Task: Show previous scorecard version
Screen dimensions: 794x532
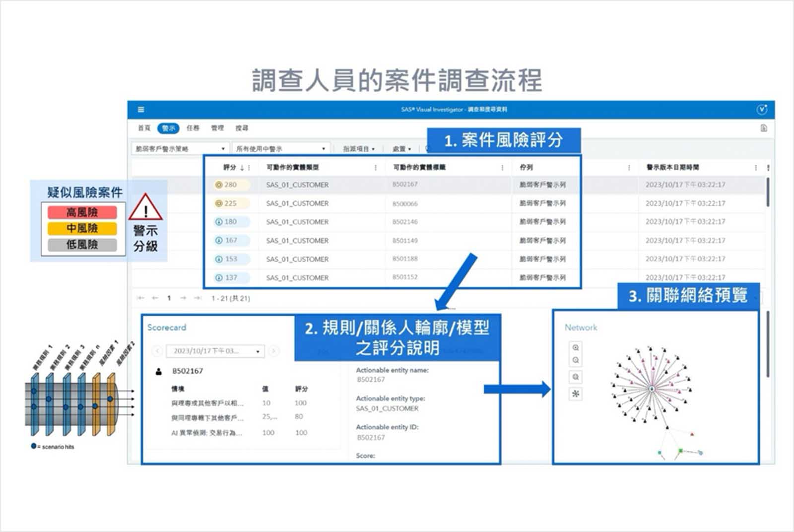Action: [x=157, y=351]
